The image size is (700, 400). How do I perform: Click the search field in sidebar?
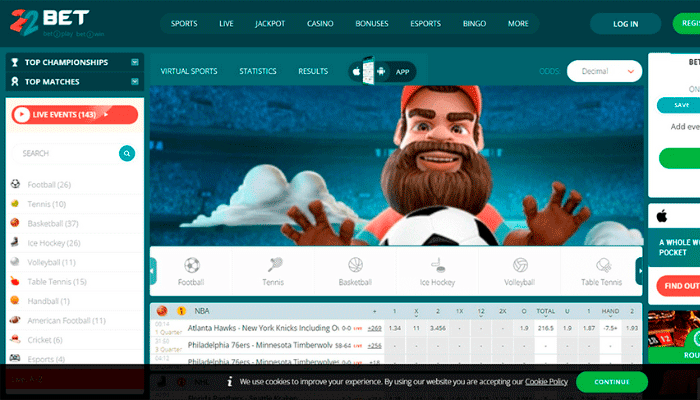65,153
